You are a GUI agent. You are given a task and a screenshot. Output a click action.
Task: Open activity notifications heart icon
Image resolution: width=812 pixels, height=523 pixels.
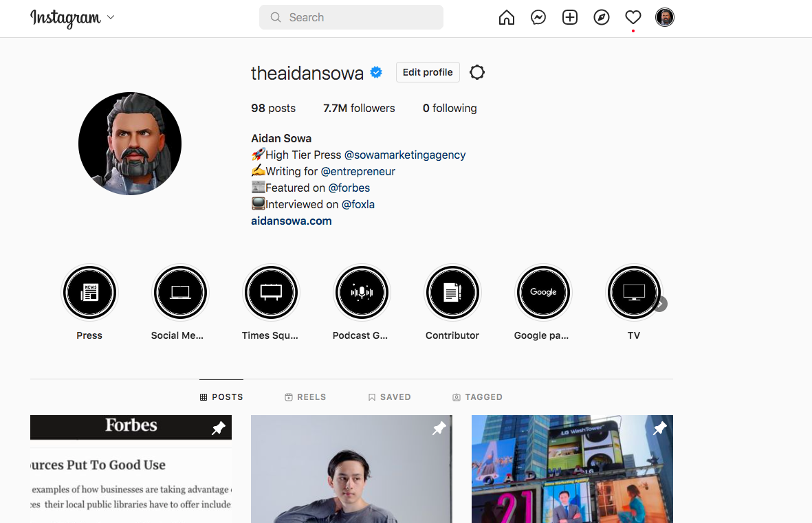633,18
